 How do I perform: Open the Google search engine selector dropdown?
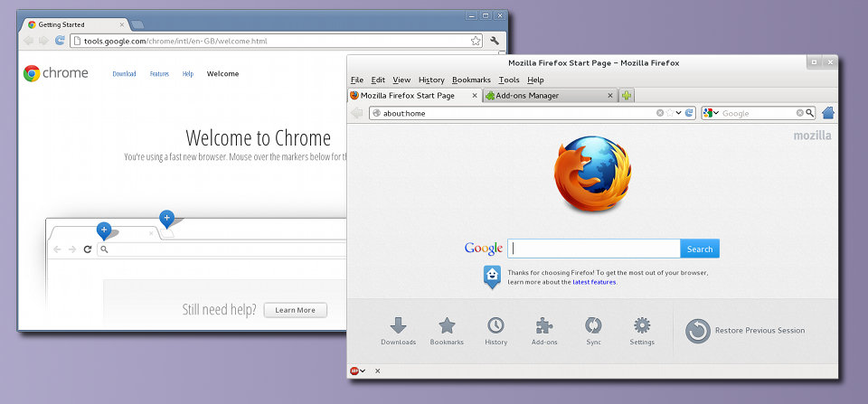click(x=711, y=113)
